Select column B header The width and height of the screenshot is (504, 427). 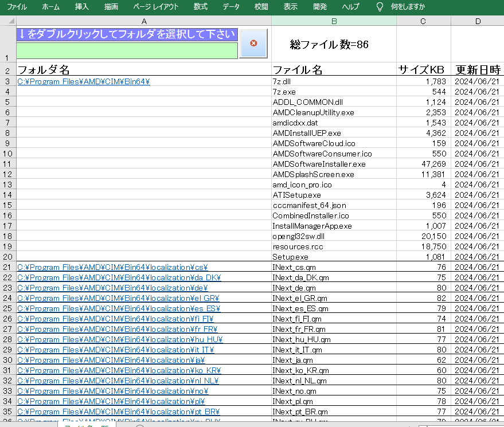tap(334, 21)
